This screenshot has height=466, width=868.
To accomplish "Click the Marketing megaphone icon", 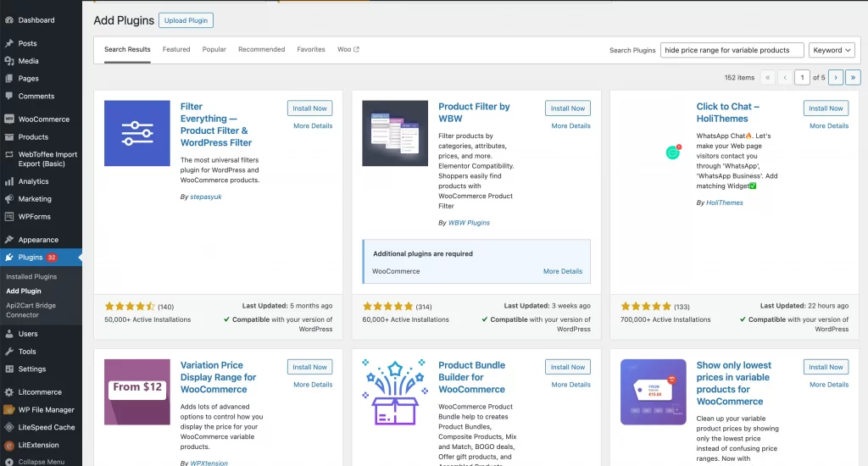I will [8, 199].
